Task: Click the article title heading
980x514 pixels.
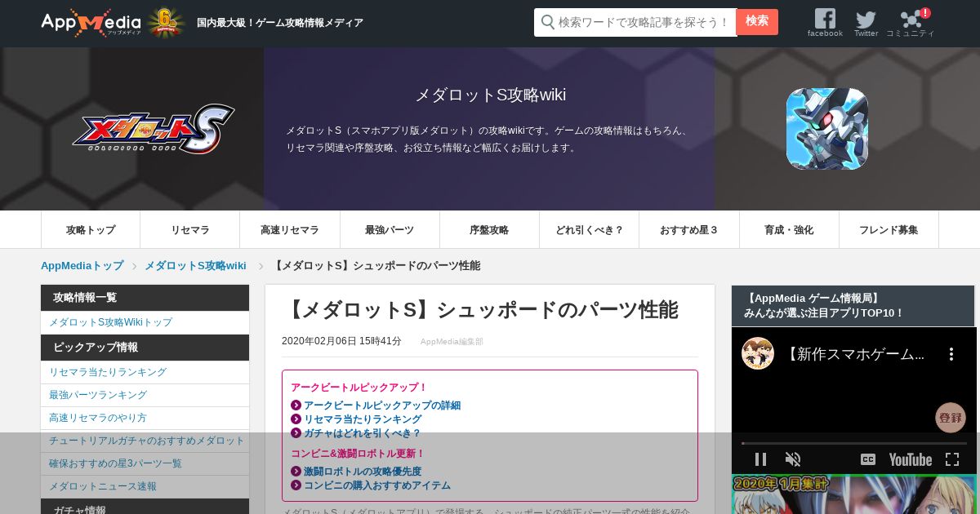Action: pos(480,310)
